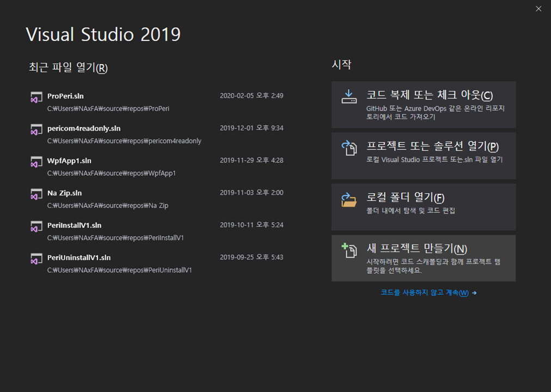Click the PeriUninstallV1.sln solution icon
Screen dimensions: 551x392
[x=36, y=259]
